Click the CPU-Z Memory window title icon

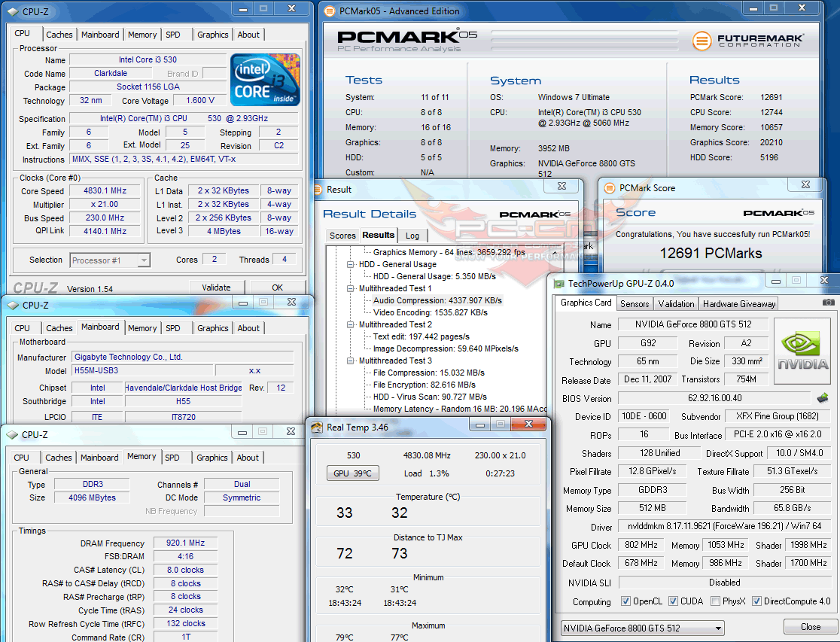12,434
